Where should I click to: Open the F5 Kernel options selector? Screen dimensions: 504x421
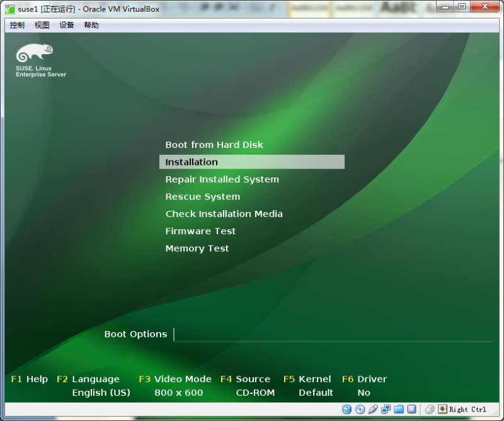coord(307,379)
